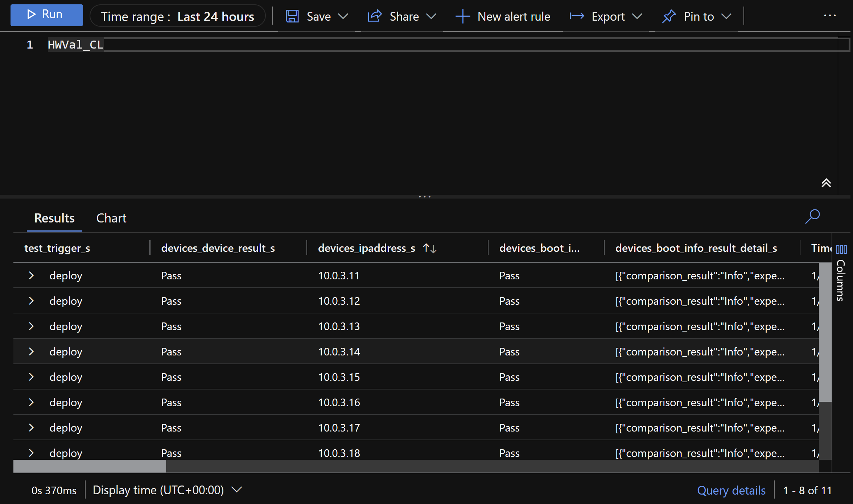The height and width of the screenshot is (504, 853).
Task: Expand the row with IP 10.0.3.17
Action: (x=31, y=428)
